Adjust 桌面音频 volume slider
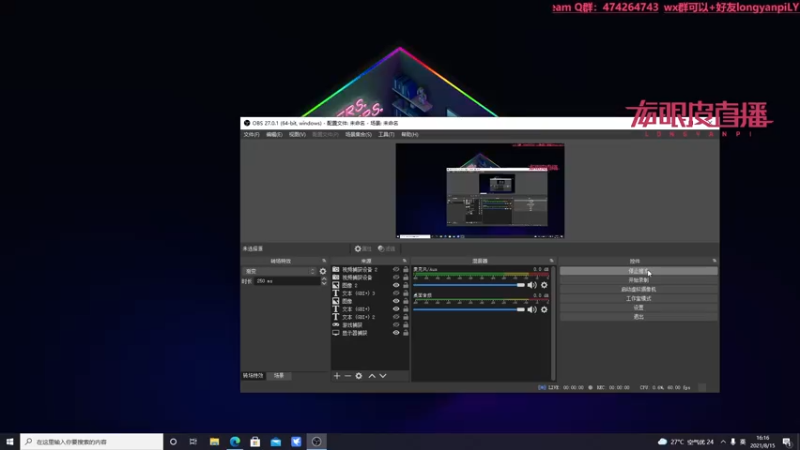 coord(469,310)
